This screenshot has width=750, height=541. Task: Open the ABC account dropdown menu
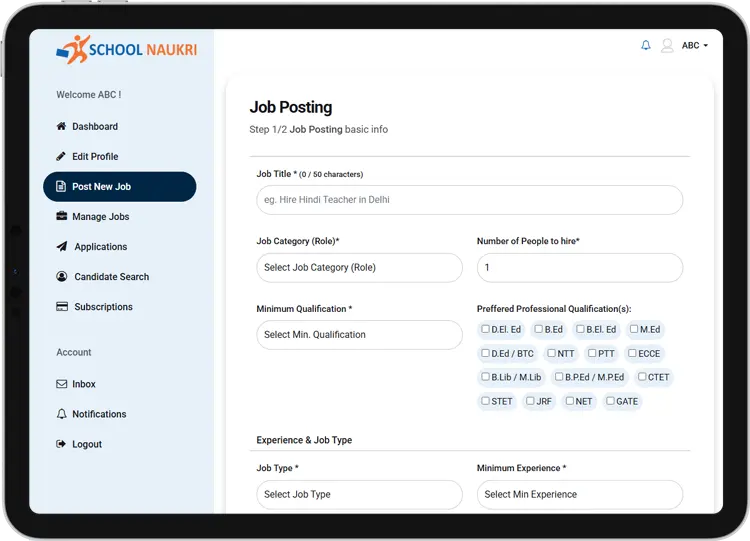(695, 46)
